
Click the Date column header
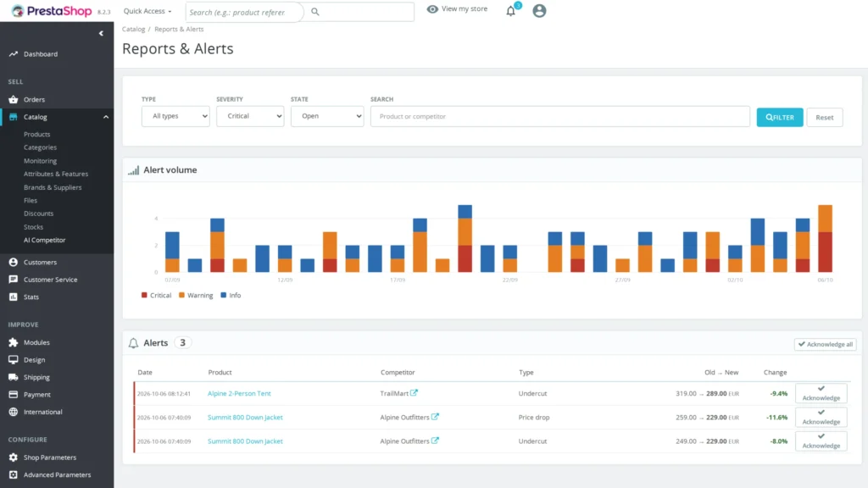(x=145, y=373)
